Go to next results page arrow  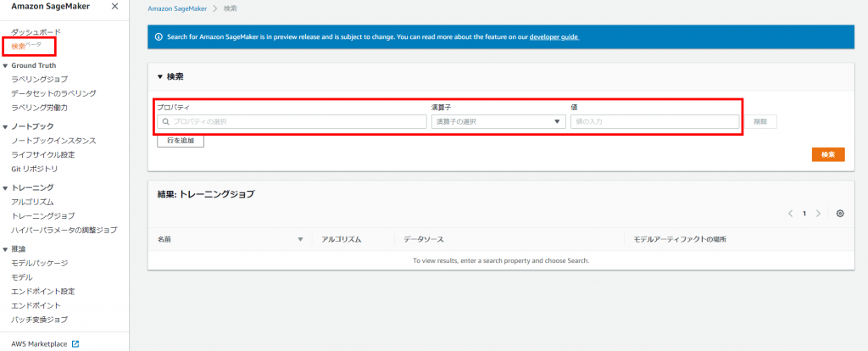(x=818, y=214)
